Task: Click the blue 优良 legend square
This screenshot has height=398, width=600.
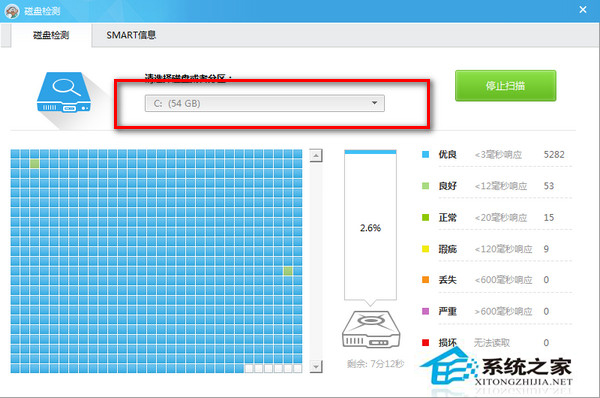Action: (x=425, y=155)
